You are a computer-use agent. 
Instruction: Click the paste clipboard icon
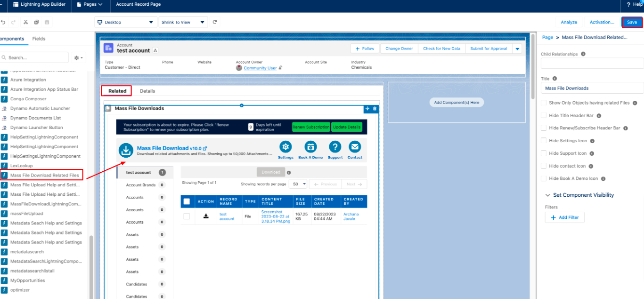pyautogui.click(x=47, y=22)
